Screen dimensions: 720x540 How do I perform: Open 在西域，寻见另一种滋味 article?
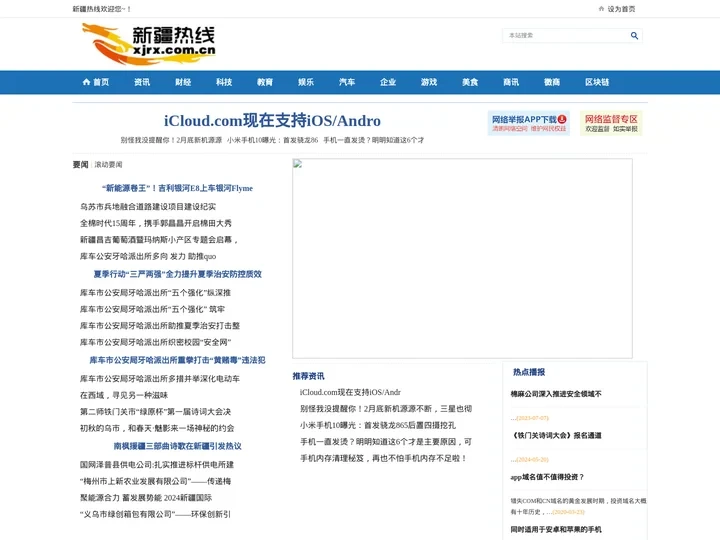point(124,395)
